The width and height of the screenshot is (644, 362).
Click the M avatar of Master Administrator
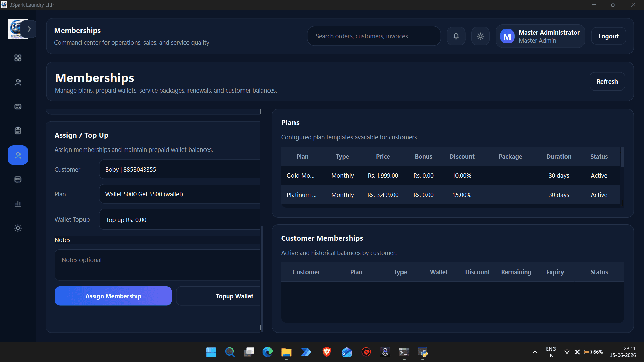507,36
